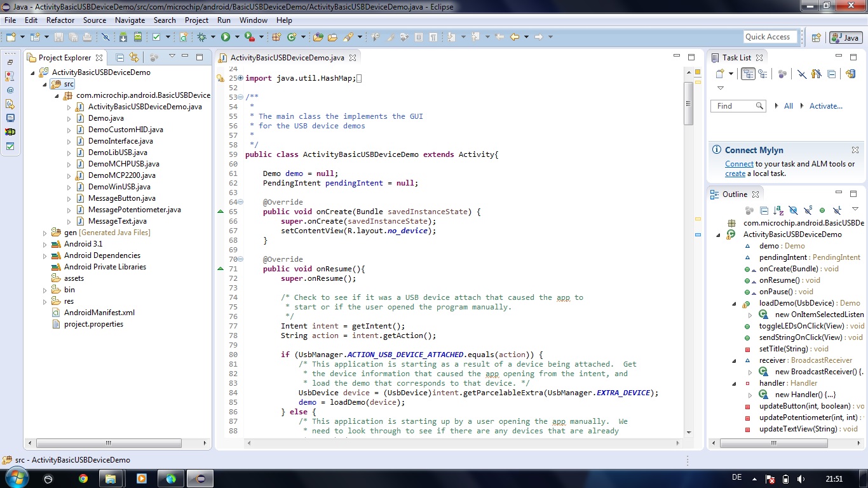The width and height of the screenshot is (868, 488).
Task: Click the Run External Tools icon
Action: [250, 37]
